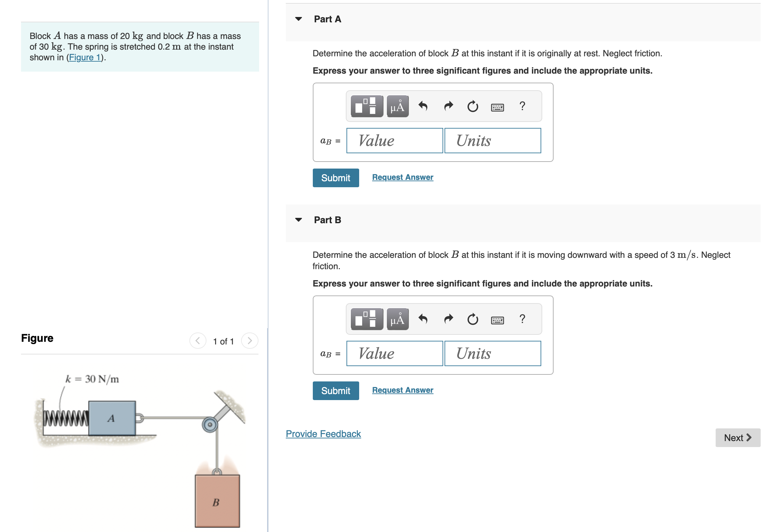
Task: Submit the Part B answer
Action: [x=335, y=390]
